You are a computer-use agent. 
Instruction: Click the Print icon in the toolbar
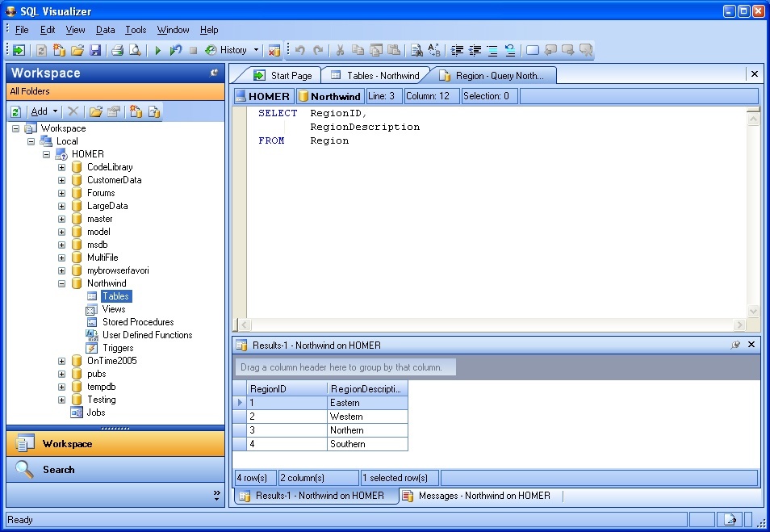[x=117, y=50]
